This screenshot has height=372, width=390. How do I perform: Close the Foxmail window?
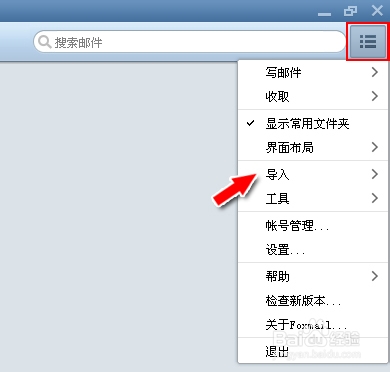coord(377,11)
